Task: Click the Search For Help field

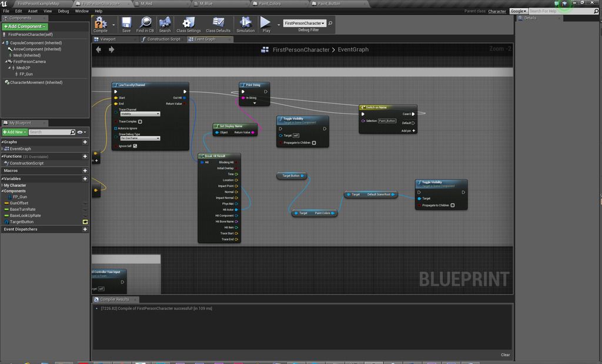Action: pos(564,11)
